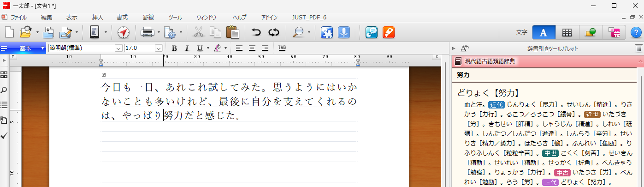
Task: Click the microphone voice input icon
Action: click(x=343, y=32)
